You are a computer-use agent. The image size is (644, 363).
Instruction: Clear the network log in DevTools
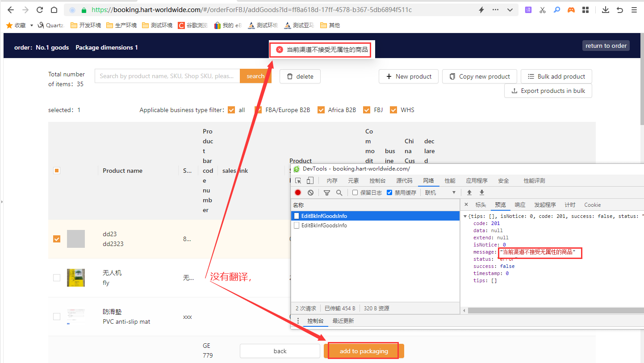[310, 192]
